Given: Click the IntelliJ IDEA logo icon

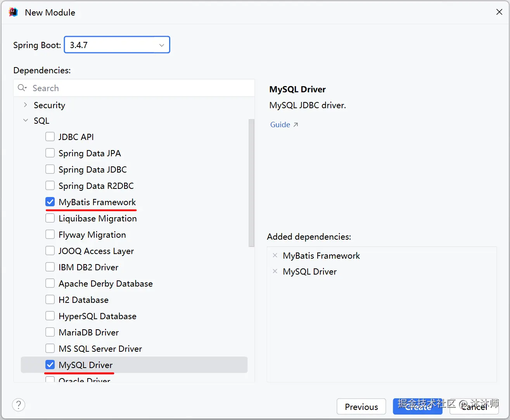Looking at the screenshot, I should click(x=13, y=12).
